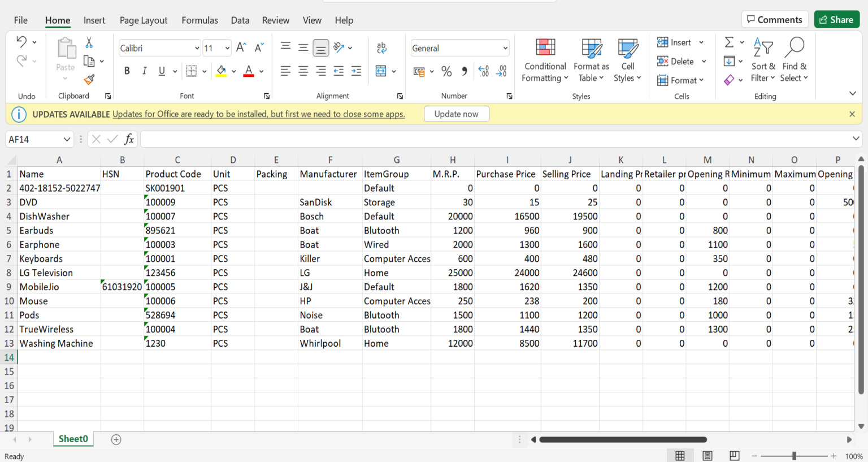Open the File menu
Viewport: 868px width, 462px height.
coord(21,20)
